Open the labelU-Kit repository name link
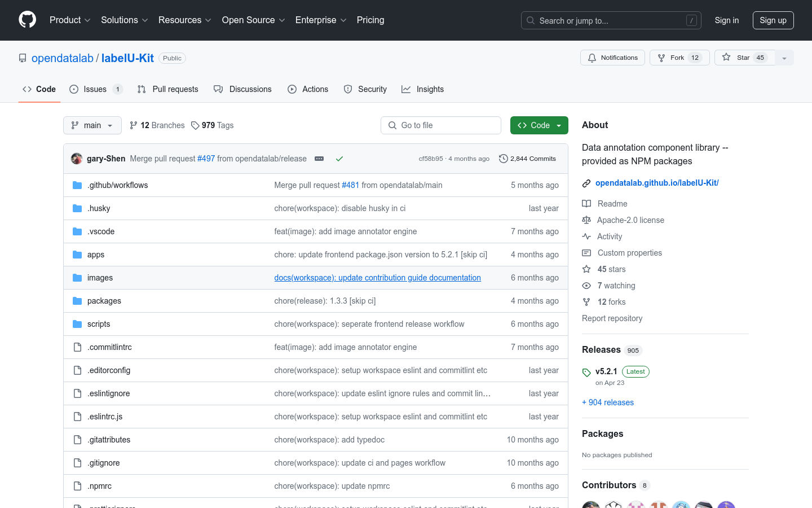Image resolution: width=812 pixels, height=508 pixels. click(127, 58)
